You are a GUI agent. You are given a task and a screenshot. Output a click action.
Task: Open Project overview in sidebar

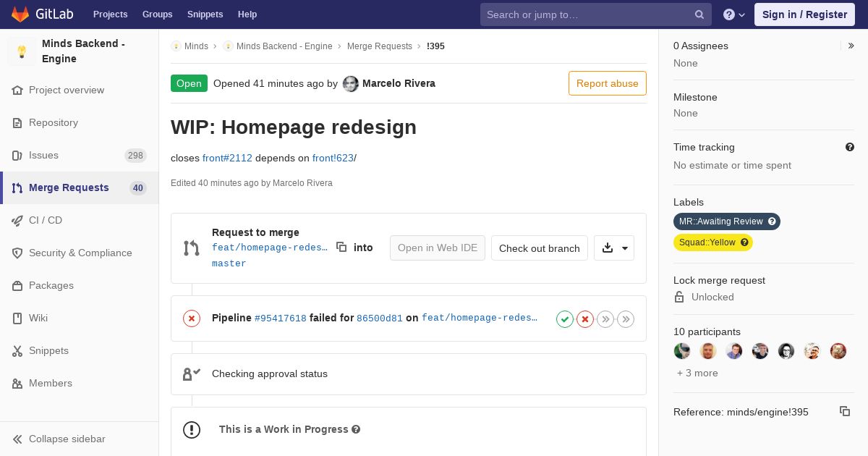pos(79,90)
